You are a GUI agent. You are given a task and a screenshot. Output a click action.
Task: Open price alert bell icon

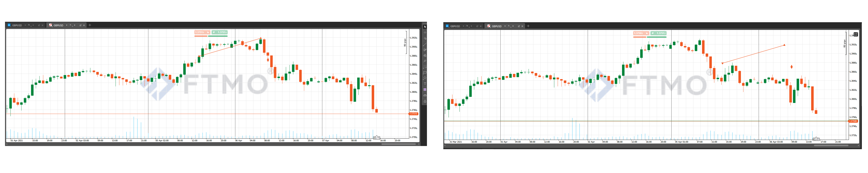point(425,101)
